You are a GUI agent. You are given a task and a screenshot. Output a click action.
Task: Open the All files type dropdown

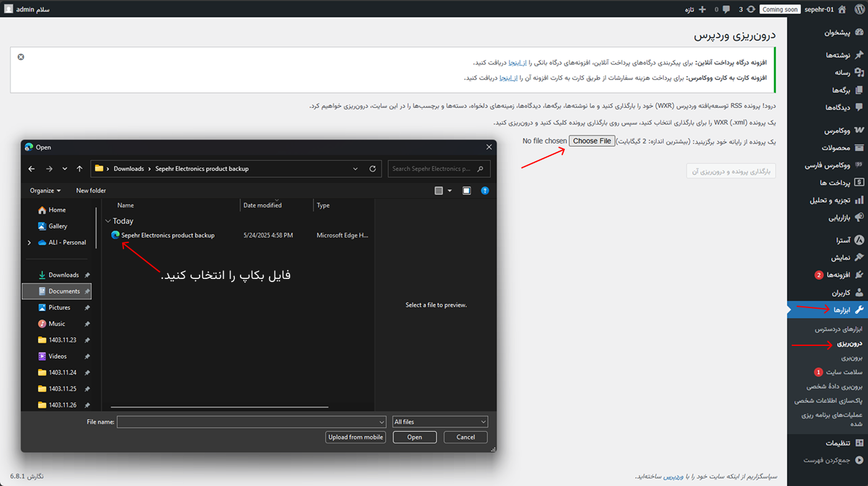[440, 422]
